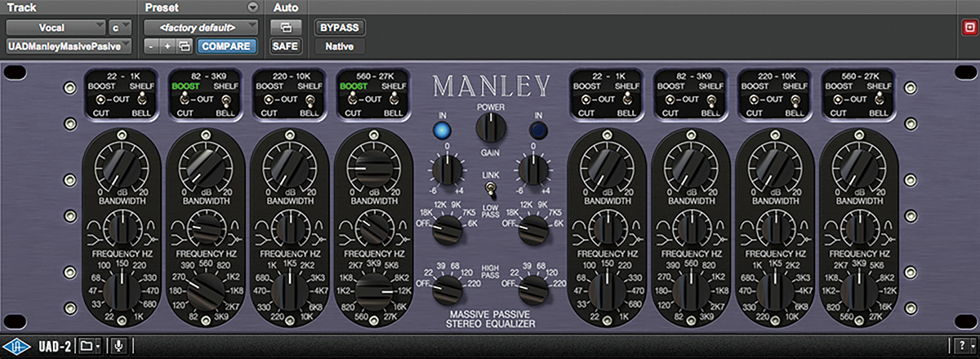
Task: Set right channel 560-27K frequency selector knob
Action: pyautogui.click(x=858, y=292)
